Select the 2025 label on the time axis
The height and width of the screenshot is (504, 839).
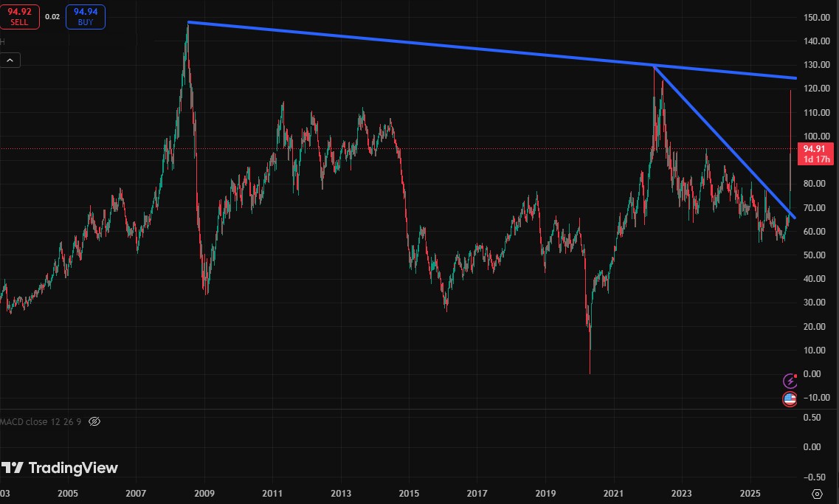pyautogui.click(x=750, y=494)
